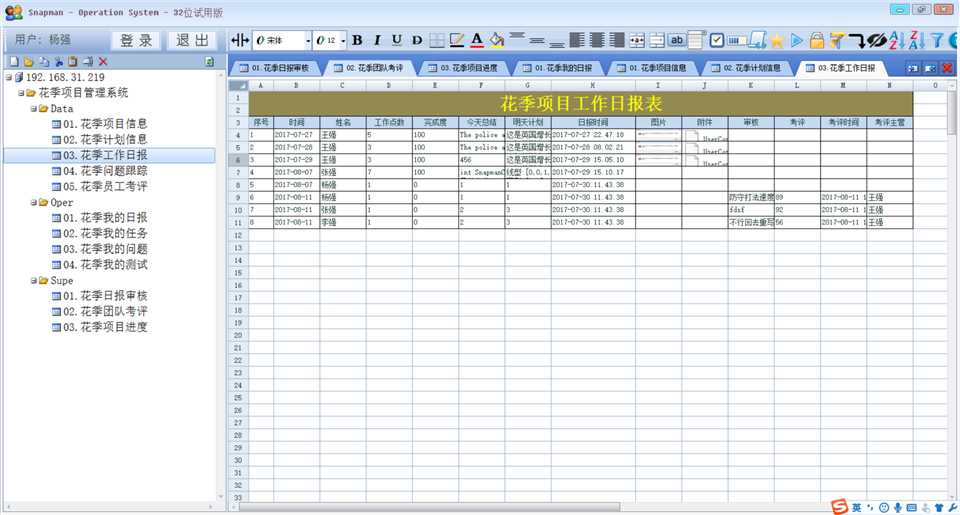Screen dimensions: 960x515
Task: Click the cut scissors icon in left panel
Action: [x=58, y=62]
